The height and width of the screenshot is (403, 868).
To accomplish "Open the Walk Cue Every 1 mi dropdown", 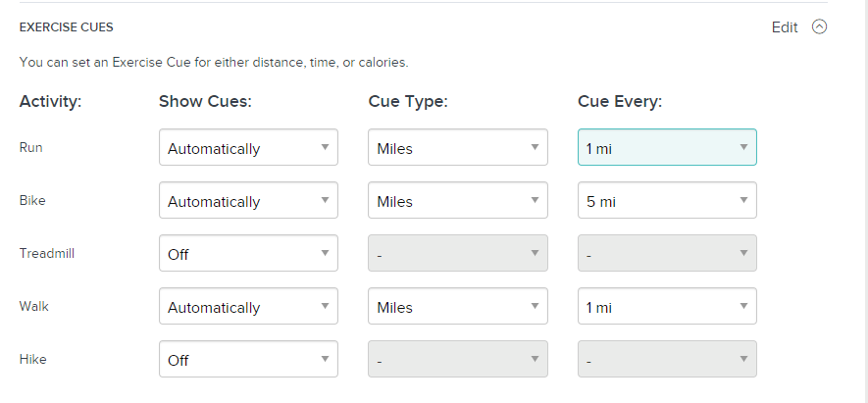I will [667, 306].
